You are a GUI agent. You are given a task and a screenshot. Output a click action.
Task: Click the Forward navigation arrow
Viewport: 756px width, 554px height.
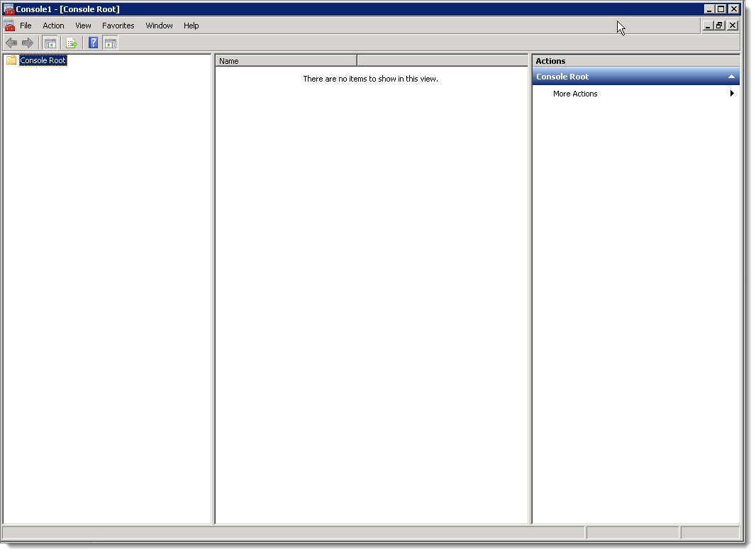click(x=28, y=43)
